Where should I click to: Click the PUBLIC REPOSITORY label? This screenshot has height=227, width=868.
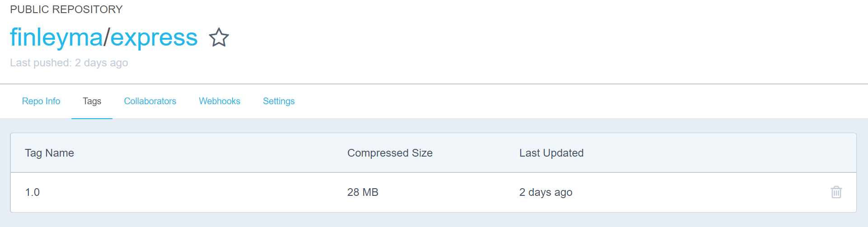(66, 9)
